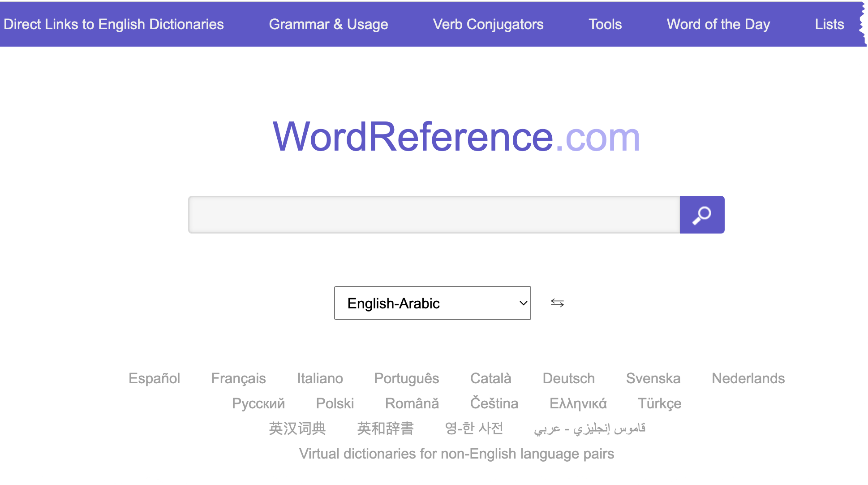This screenshot has height=485, width=868.
Task: Open the Español dictionary
Action: pyautogui.click(x=154, y=378)
